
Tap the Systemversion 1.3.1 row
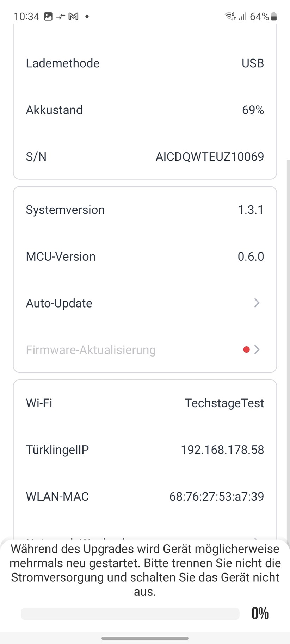tap(145, 209)
